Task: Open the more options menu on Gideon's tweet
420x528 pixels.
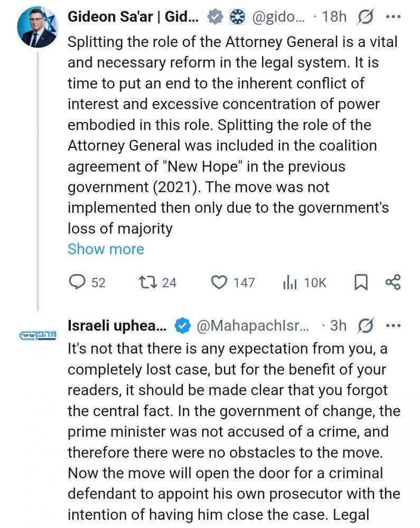Action: tap(394, 17)
